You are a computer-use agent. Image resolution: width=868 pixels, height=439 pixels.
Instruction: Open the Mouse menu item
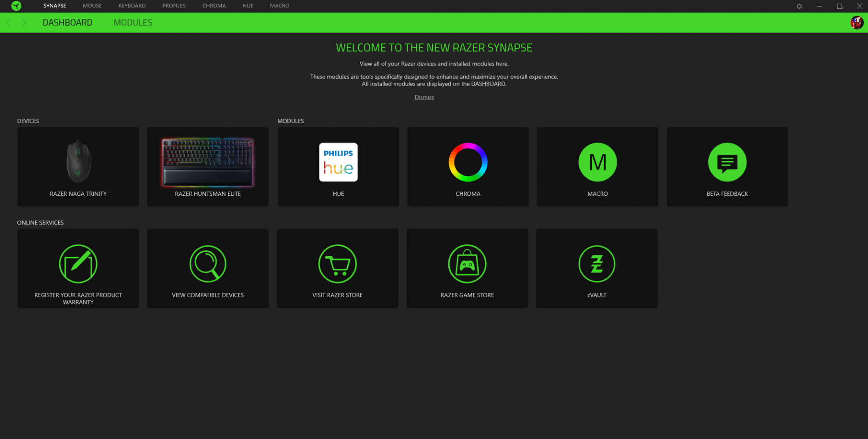tap(92, 6)
